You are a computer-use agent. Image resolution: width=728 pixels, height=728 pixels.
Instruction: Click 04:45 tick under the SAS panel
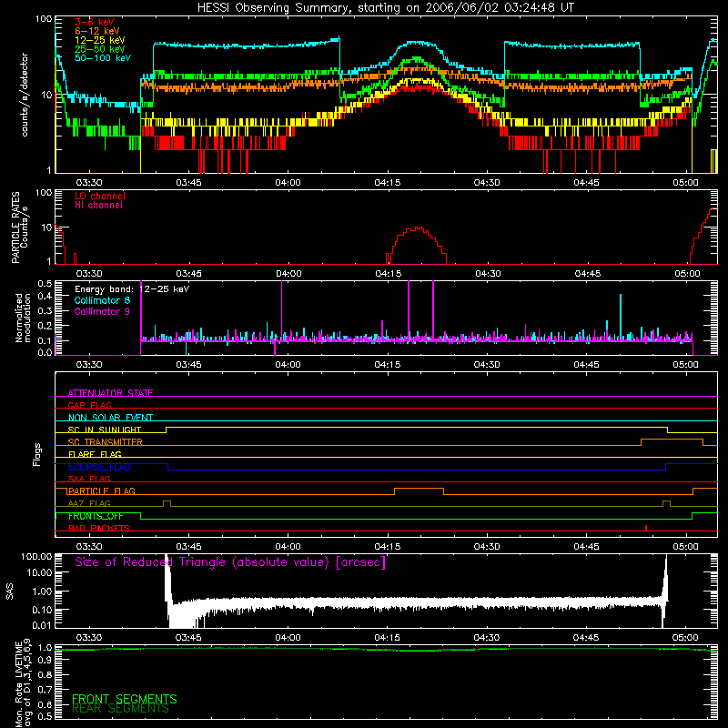click(x=586, y=638)
